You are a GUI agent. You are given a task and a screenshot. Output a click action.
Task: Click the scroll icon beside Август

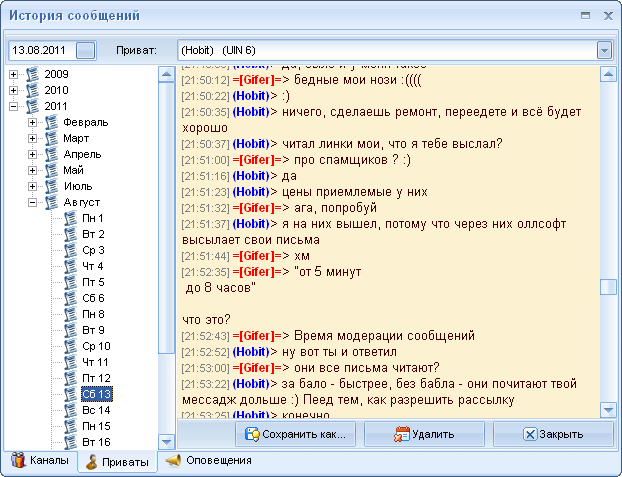tap(52, 202)
